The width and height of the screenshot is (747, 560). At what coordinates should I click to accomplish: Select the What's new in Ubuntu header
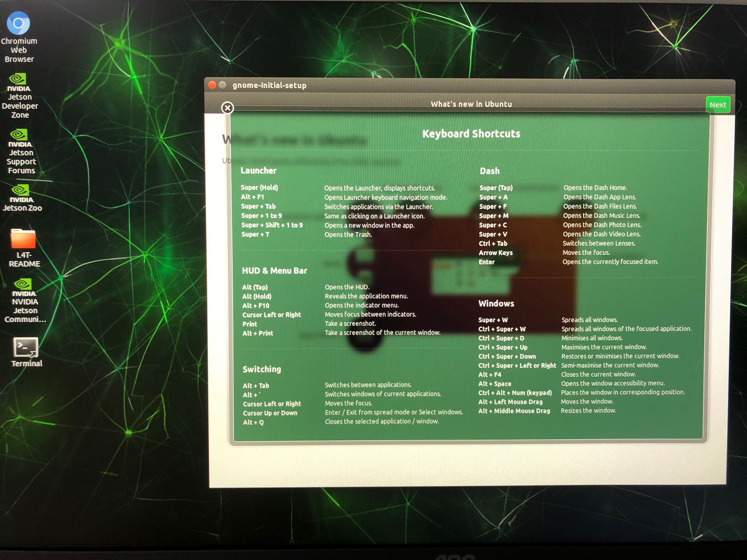pyautogui.click(x=471, y=104)
